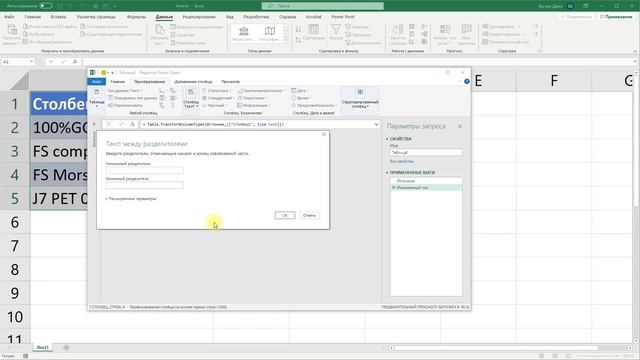Viewport: 640px width, 360px height.
Task: Click the Excel formula bar input
Action: pos(357,61)
